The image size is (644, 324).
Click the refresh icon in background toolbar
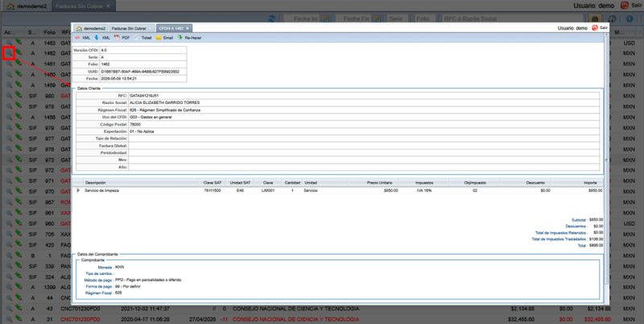(272, 19)
